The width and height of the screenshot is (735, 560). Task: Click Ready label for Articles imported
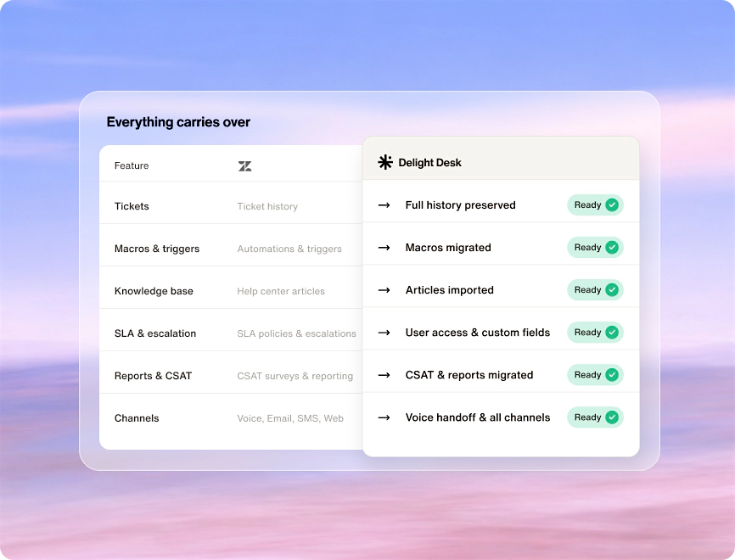tap(587, 290)
